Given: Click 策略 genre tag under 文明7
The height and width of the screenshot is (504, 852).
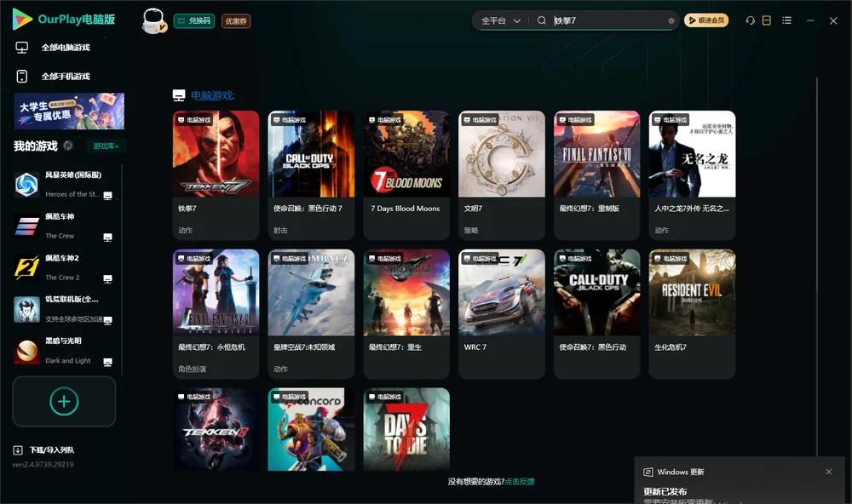Looking at the screenshot, I should (x=471, y=230).
